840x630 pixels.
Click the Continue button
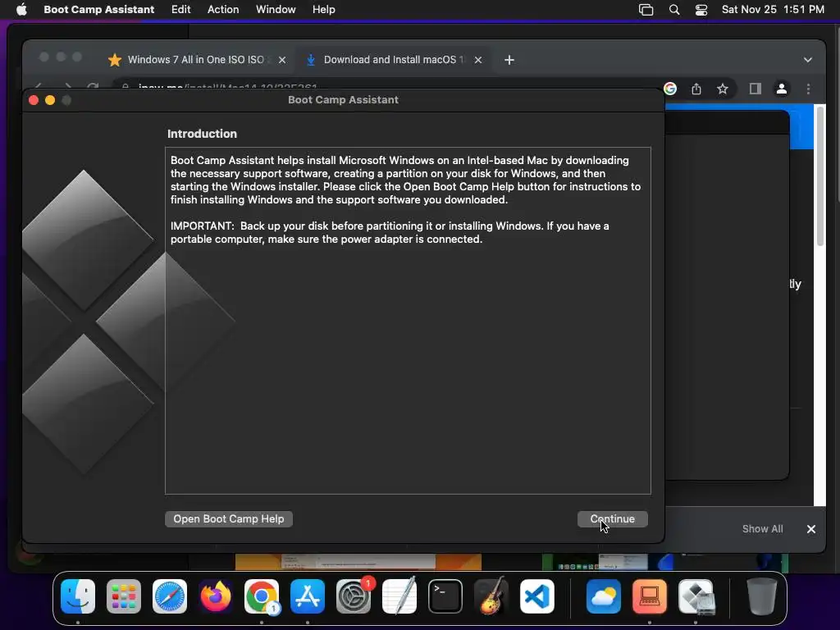[612, 518]
